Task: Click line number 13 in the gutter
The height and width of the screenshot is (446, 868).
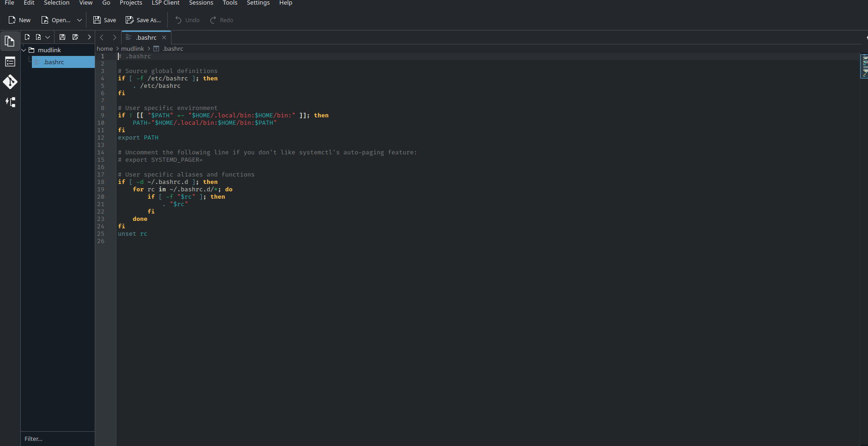Action: (x=101, y=145)
